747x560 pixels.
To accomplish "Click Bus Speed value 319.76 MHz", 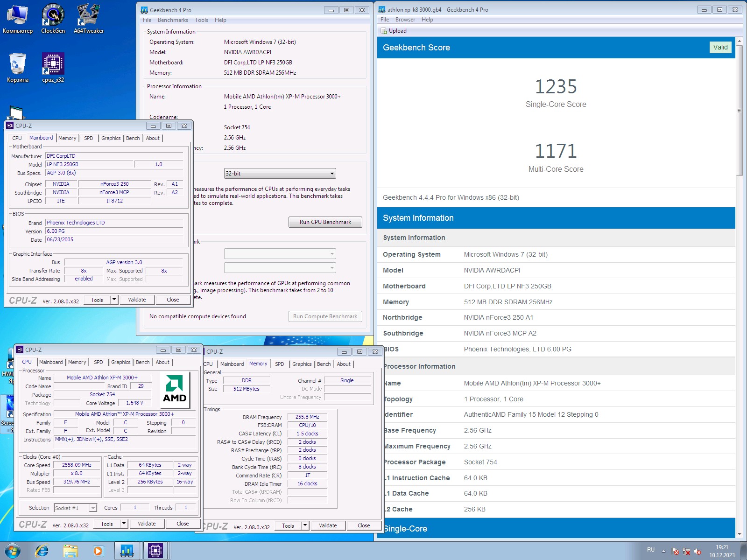I will (x=77, y=482).
